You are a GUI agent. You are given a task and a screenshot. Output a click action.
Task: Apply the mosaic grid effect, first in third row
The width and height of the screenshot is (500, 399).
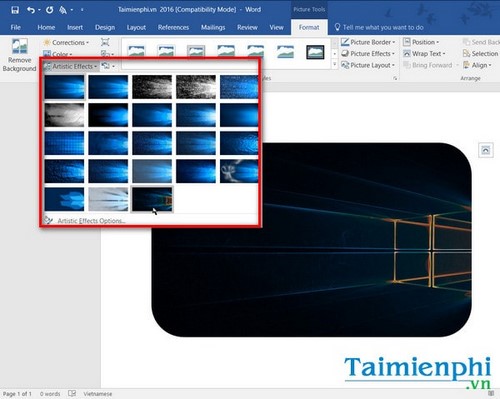[64, 143]
